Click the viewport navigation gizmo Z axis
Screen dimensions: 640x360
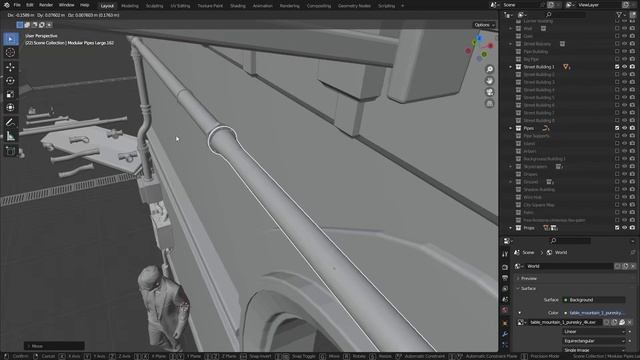(479, 38)
